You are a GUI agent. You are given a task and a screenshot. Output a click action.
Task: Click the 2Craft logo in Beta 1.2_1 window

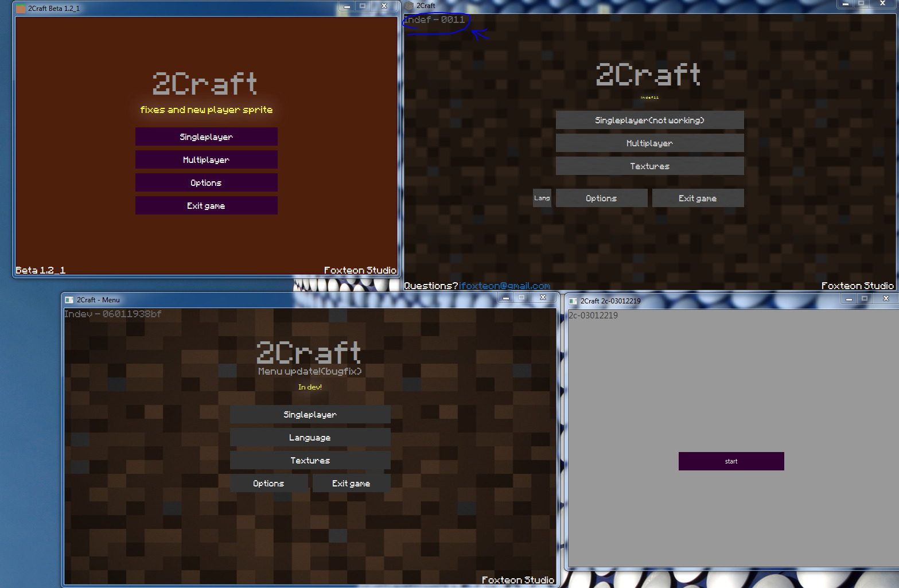pyautogui.click(x=205, y=84)
